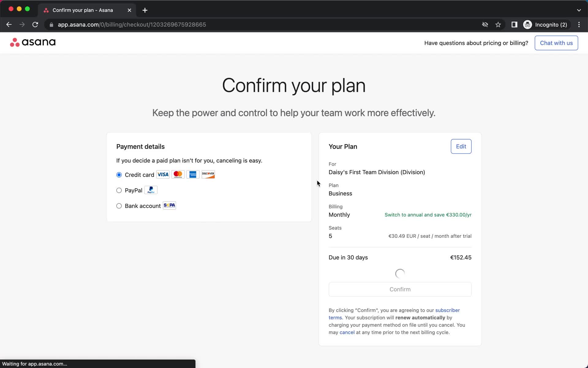Click the PayPal logo icon
The width and height of the screenshot is (588, 368).
[151, 190]
